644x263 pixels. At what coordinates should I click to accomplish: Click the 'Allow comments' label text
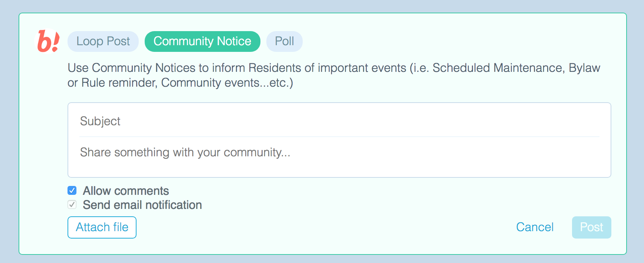coord(126,191)
